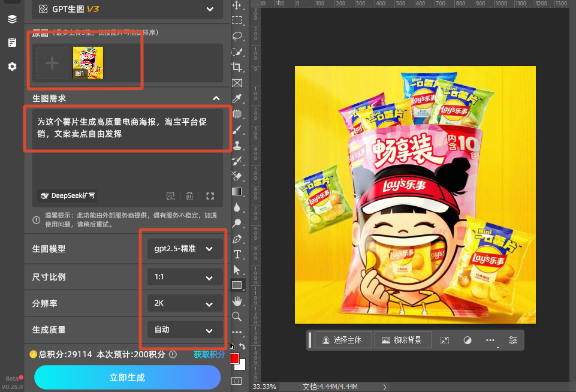Click the white background color swatch
Image resolution: width=576 pixels, height=392 pixels.
point(242,366)
